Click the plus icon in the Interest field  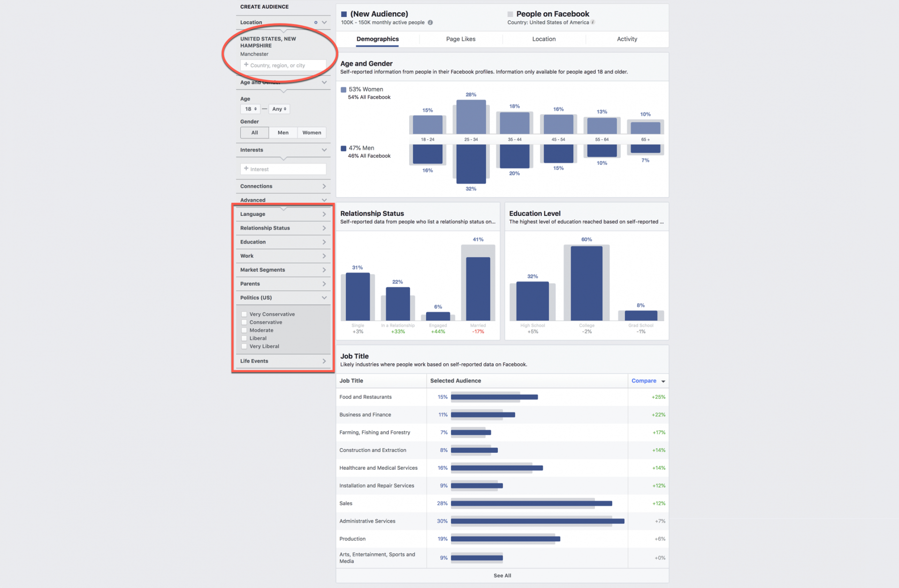point(246,169)
